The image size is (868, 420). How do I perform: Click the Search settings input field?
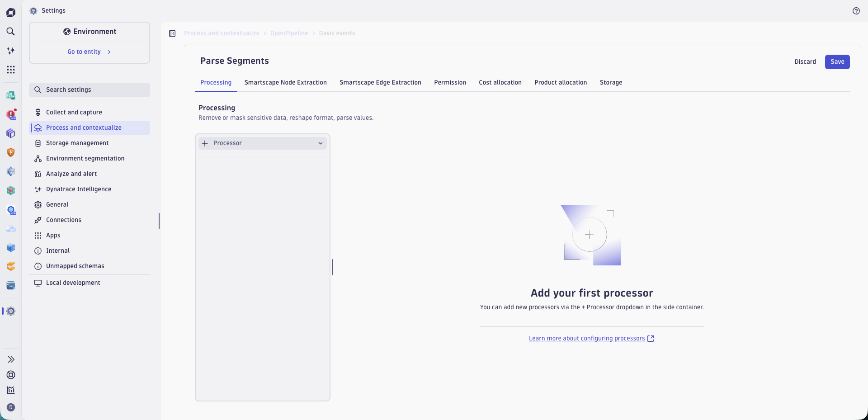[89, 90]
